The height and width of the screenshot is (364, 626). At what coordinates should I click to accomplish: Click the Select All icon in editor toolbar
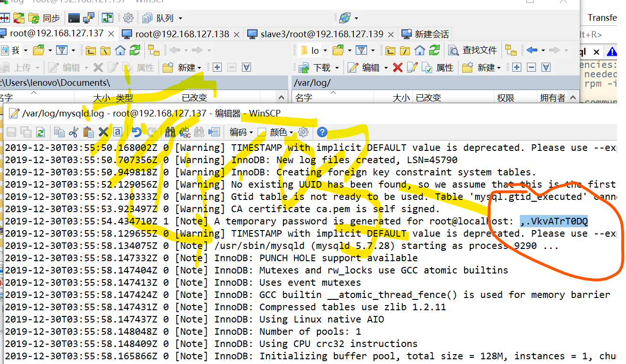click(x=118, y=132)
